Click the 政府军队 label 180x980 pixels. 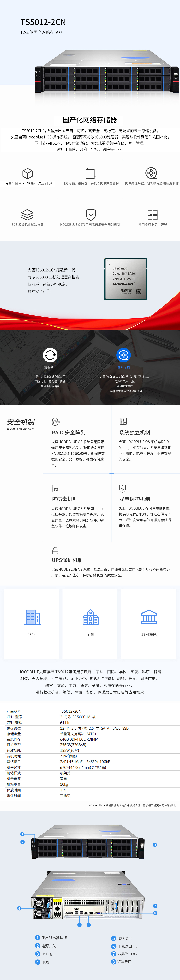[149, 634]
